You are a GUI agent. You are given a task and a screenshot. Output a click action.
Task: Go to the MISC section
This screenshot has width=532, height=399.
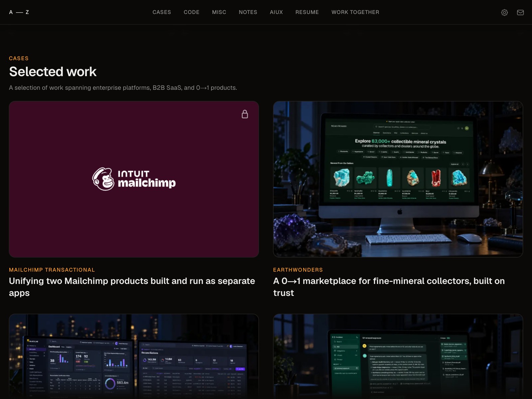pyautogui.click(x=219, y=12)
